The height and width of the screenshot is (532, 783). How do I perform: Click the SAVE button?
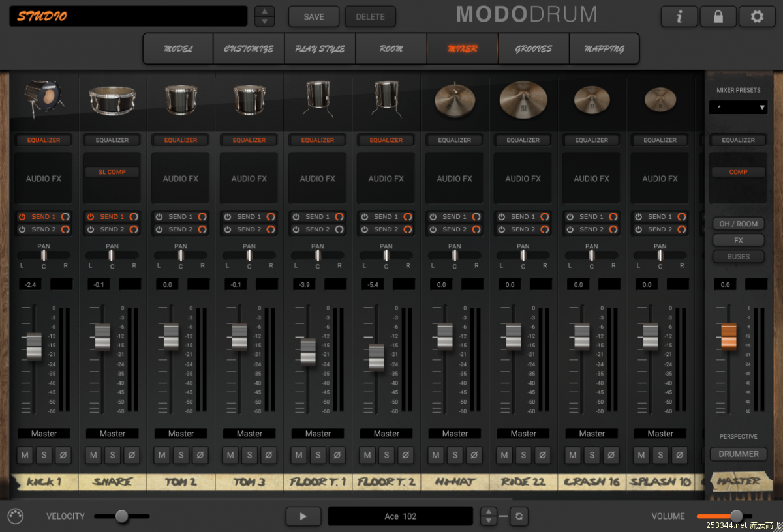(x=314, y=16)
